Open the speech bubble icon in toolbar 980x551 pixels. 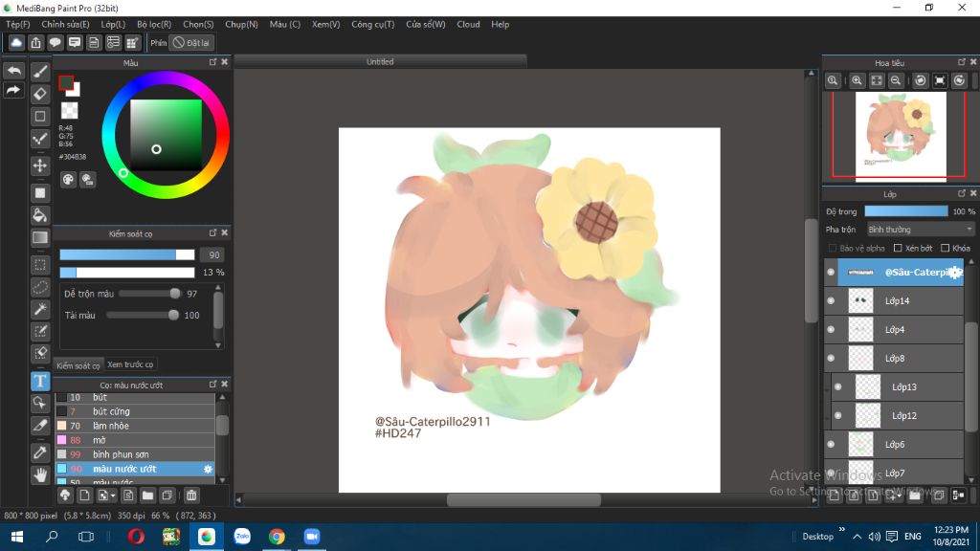point(55,42)
